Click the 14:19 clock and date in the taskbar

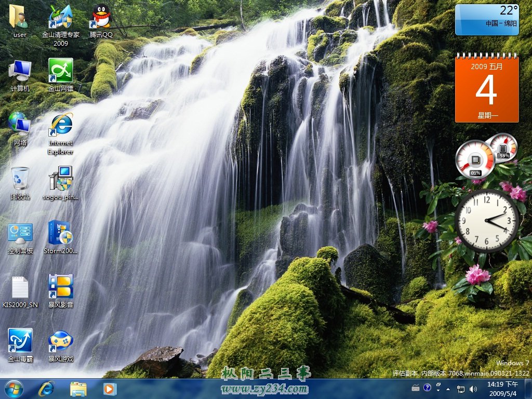[x=502, y=389]
